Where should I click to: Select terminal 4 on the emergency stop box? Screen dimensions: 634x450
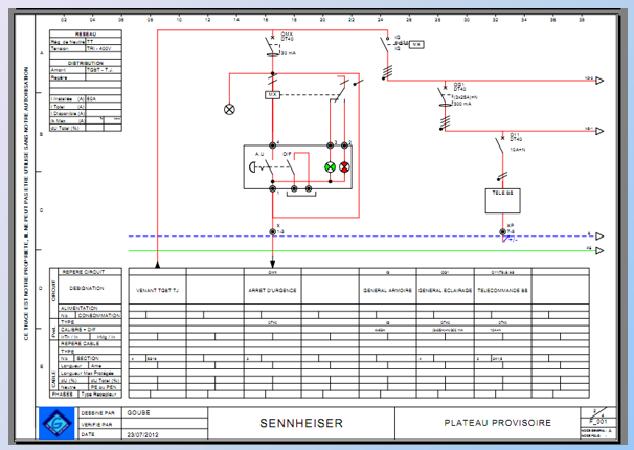[273, 145]
